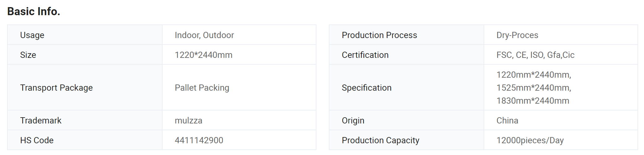Click the 1220*2440mm size value
Viewport: 644px width, 155px height.
coord(204,55)
